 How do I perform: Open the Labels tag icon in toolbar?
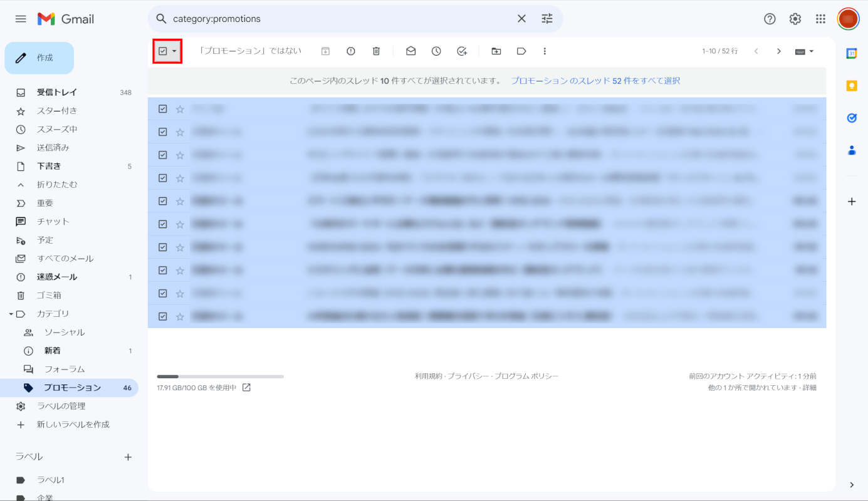pos(521,51)
